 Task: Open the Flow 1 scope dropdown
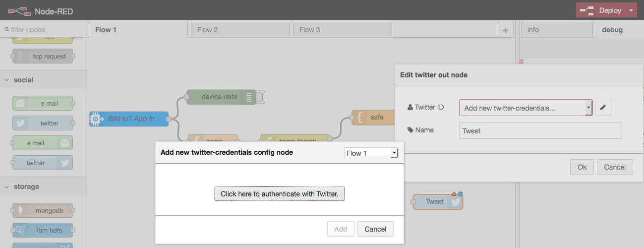click(371, 153)
